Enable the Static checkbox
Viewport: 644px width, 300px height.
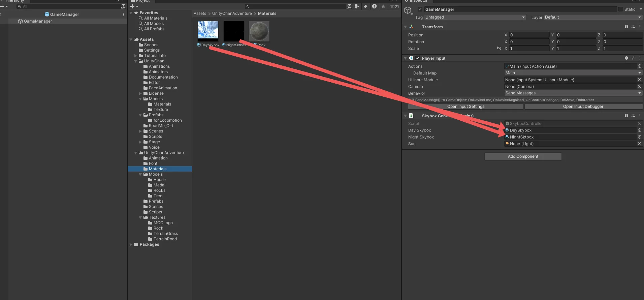[x=621, y=9]
